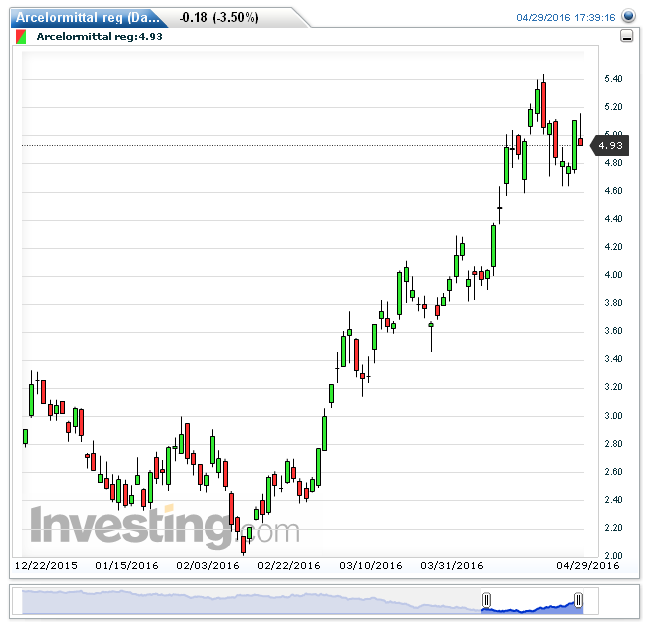Click the 3.60 price axis label
Image resolution: width=650 pixels, height=627 pixels.
click(613, 330)
